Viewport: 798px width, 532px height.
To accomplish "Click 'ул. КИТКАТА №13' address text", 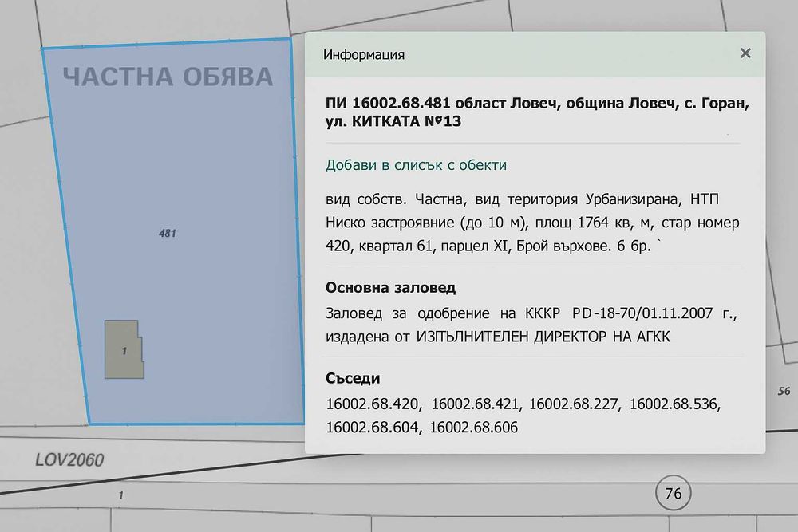I will (393, 121).
